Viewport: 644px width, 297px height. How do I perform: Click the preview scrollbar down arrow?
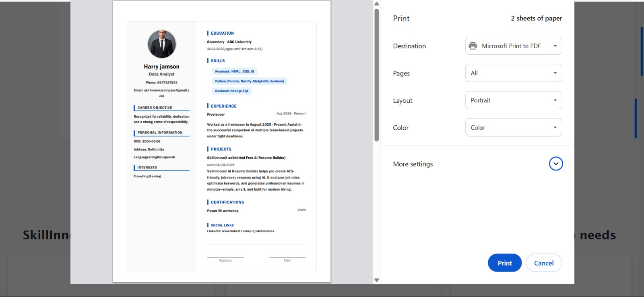(377, 280)
